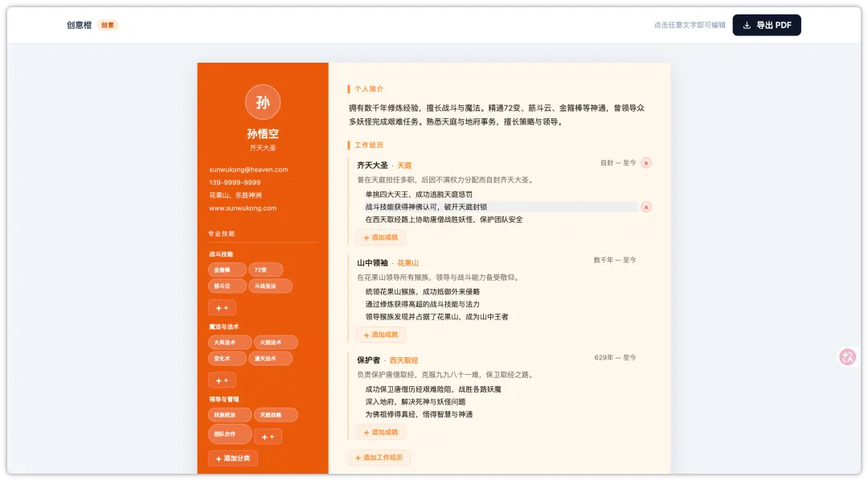Edit the 魔法与法术 category heading
868x481 pixels.
[x=223, y=327]
